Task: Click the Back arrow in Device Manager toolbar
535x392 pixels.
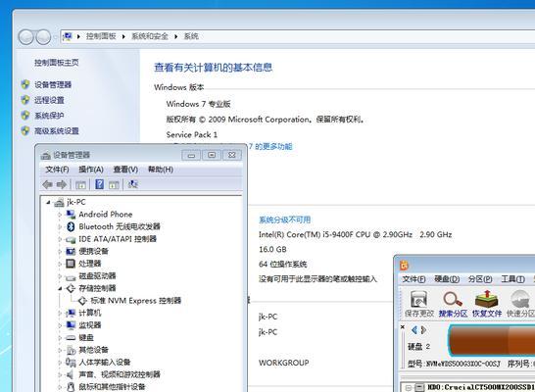Action: coord(47,184)
